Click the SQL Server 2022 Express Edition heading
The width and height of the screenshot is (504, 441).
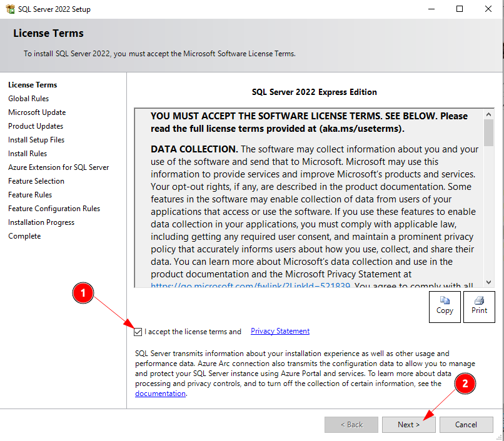click(x=314, y=92)
